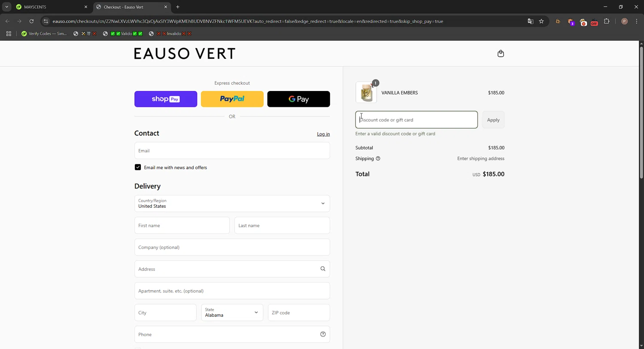Image resolution: width=644 pixels, height=349 pixels.
Task: Click the Phone field help icon
Action: (x=323, y=334)
